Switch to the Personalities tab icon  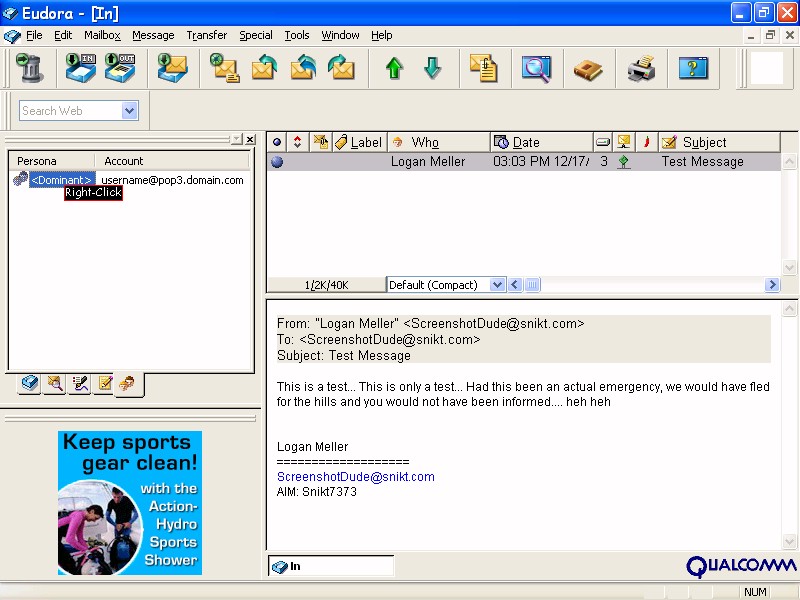pos(128,383)
